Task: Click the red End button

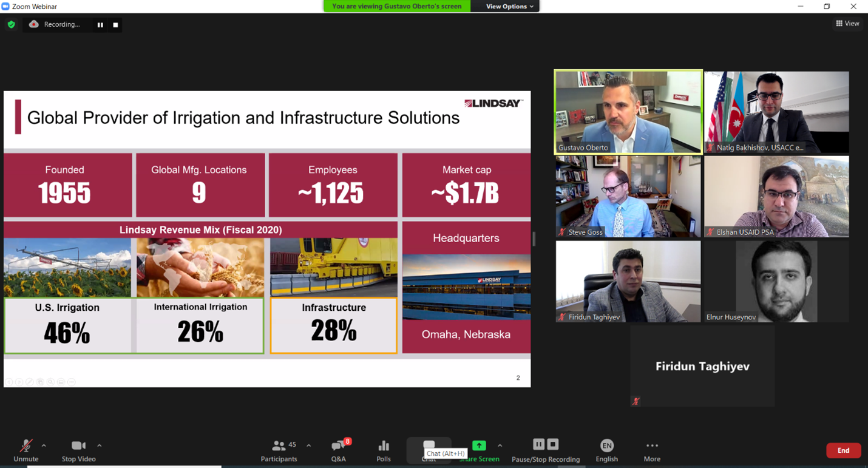Action: click(843, 450)
